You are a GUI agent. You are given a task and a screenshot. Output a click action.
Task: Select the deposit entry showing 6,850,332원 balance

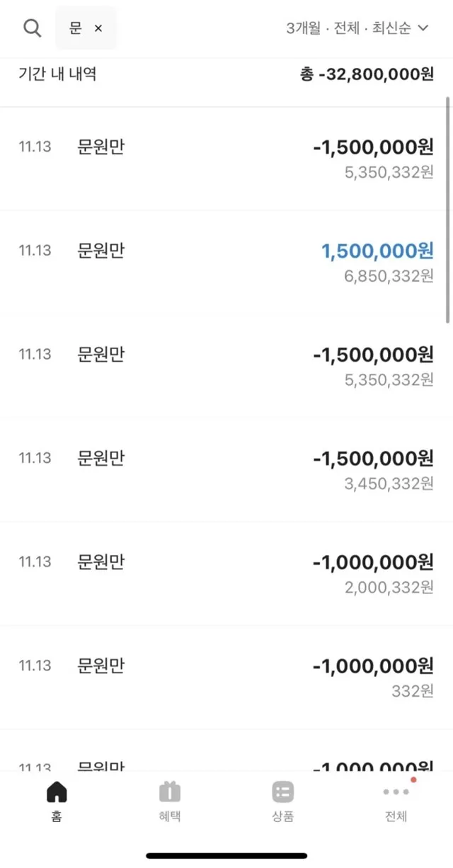[226, 263]
